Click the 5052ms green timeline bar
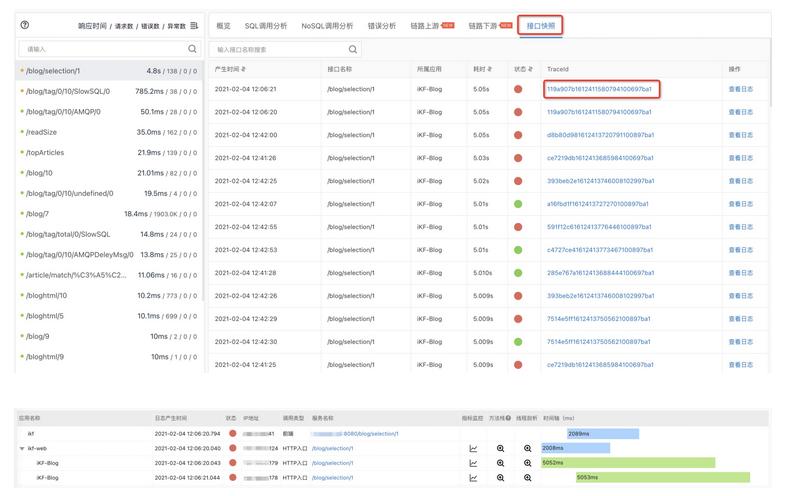788x496 pixels. 628,463
